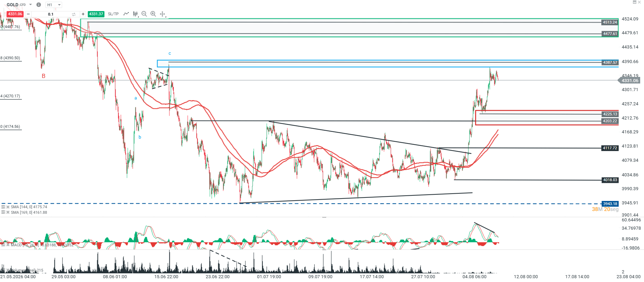The height and width of the screenshot is (282, 644).
Task: Click the 4524.09 price axis label
Action: click(630, 19)
